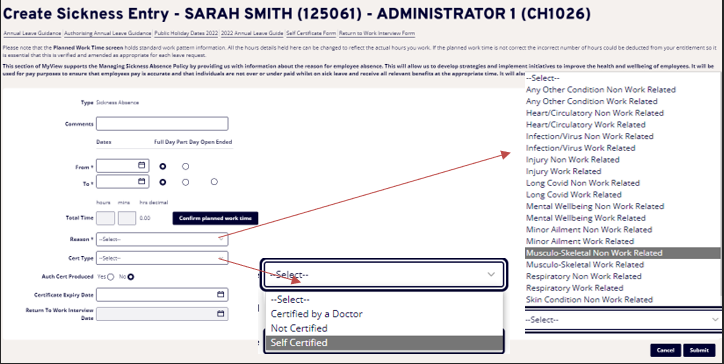Image resolution: width=724 pixels, height=364 pixels.
Task: Choose Self Certified option
Action: click(384, 343)
